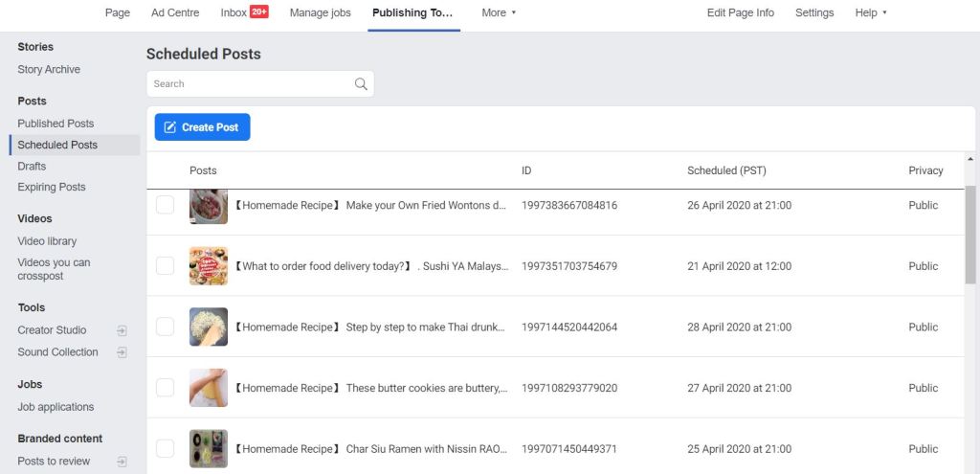Tick the checkbox for Fried Wontons post
This screenshot has height=474, width=980.
[166, 205]
